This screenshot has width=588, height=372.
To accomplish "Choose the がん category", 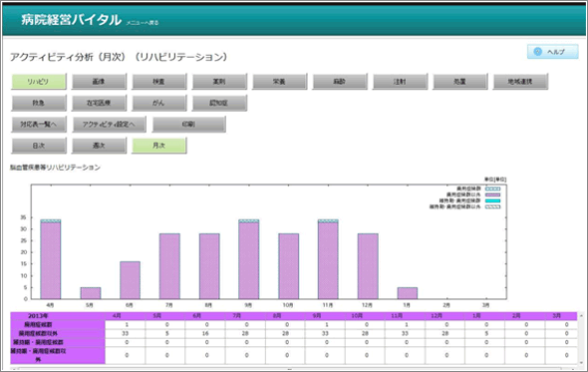I will [159, 103].
